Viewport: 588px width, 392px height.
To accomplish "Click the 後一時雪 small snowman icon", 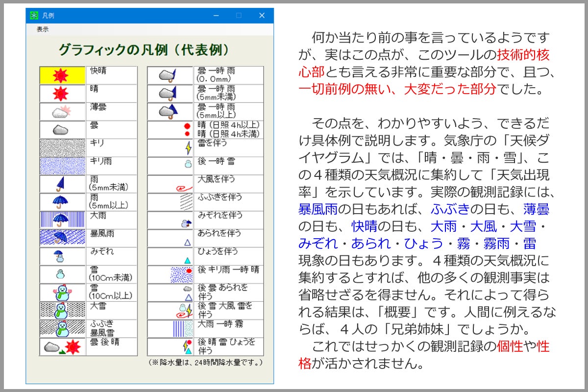I will pyautogui.click(x=188, y=165).
